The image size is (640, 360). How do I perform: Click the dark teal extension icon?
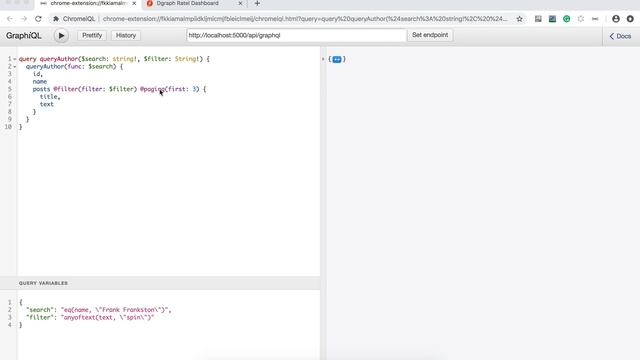[552, 19]
